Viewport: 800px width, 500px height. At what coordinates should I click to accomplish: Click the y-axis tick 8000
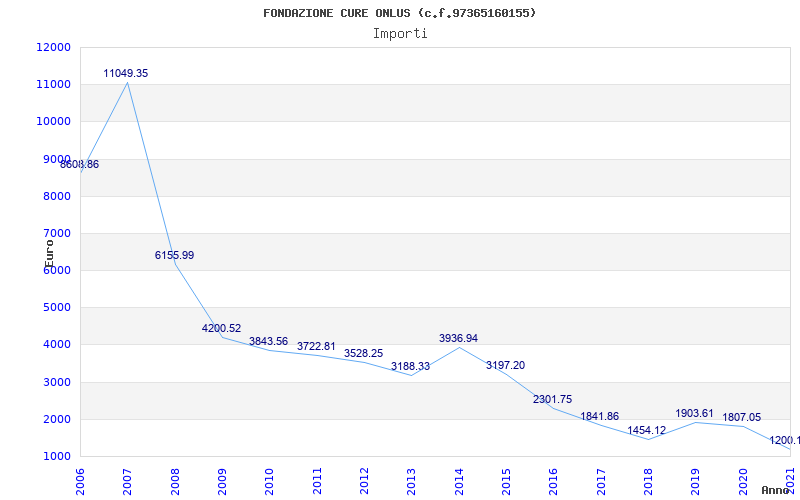point(56,196)
